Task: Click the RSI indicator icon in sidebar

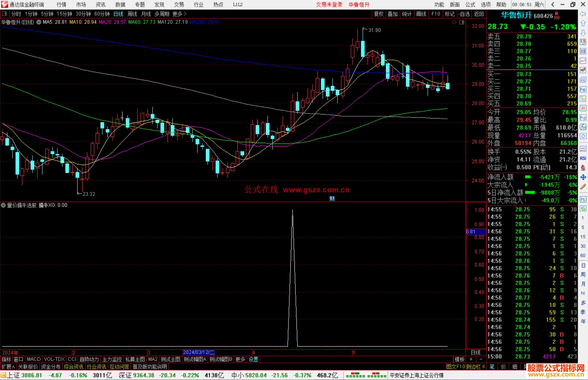Action: (x=583, y=158)
